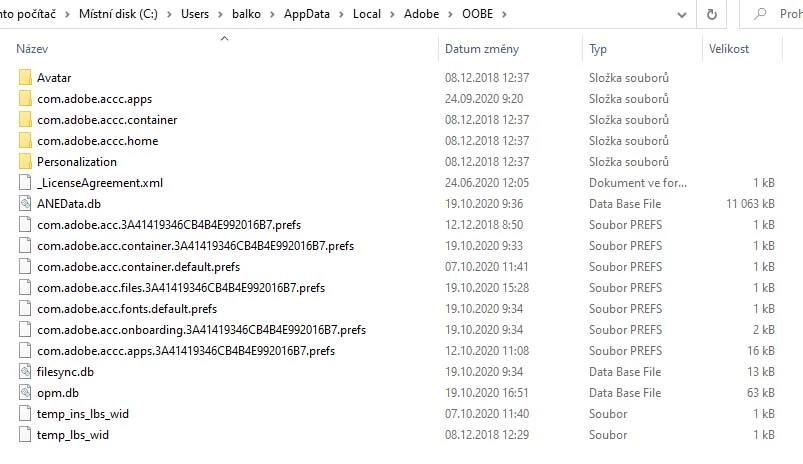This screenshot has width=803, height=464.
Task: Go to Local breadcrumb segment
Action: 367,14
